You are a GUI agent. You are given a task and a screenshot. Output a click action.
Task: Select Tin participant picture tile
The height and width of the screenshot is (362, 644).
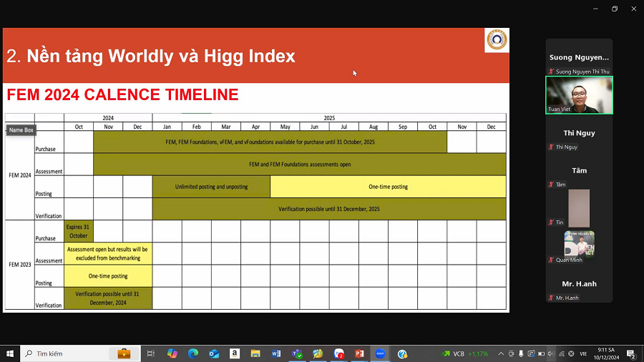[x=579, y=208]
